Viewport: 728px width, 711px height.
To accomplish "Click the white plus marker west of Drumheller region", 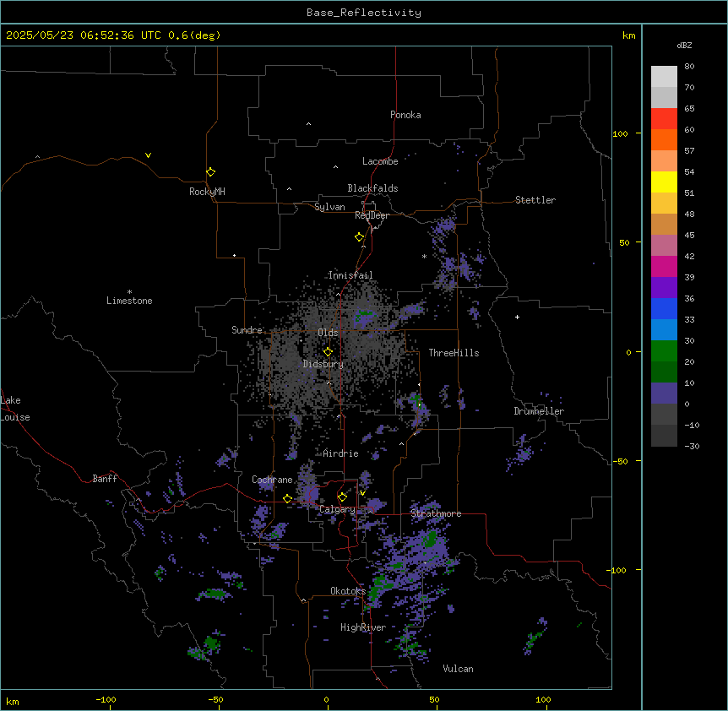I will pyautogui.click(x=517, y=317).
